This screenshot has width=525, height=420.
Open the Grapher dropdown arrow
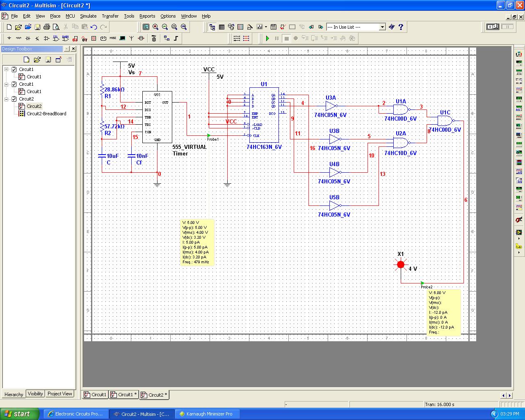tap(266, 27)
